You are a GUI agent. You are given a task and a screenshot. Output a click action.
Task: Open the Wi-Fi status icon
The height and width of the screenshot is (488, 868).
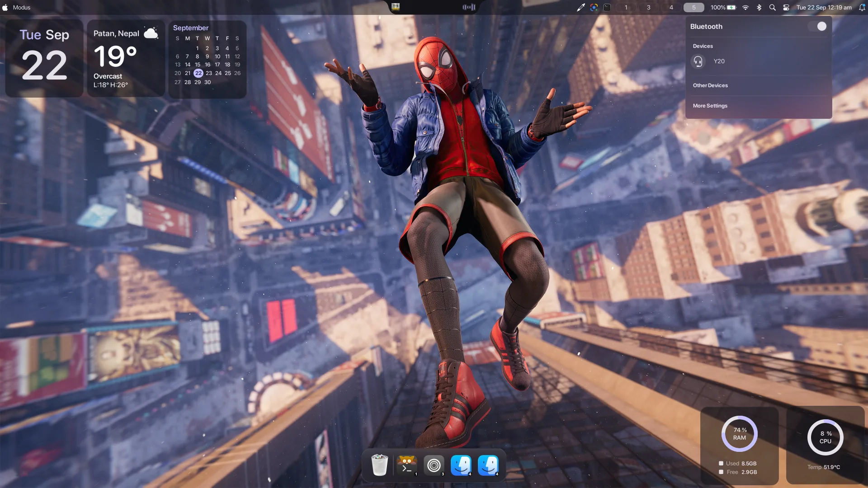coord(745,7)
